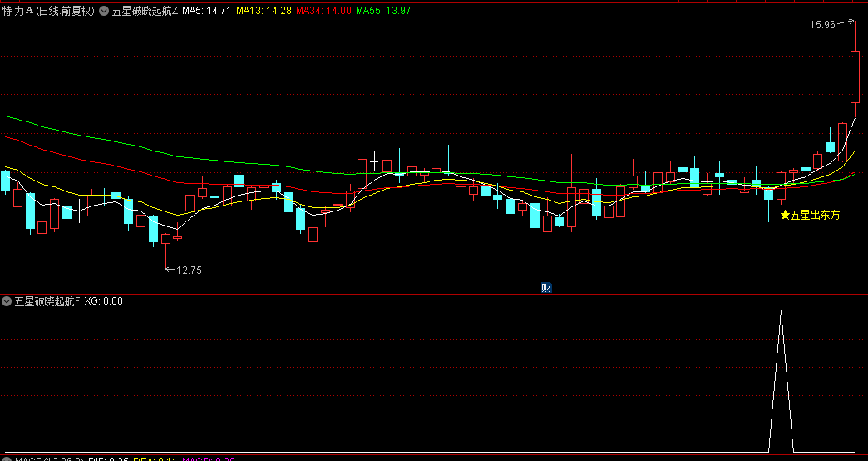
Task: Click the MA34: 14.00 value
Action: (323, 11)
